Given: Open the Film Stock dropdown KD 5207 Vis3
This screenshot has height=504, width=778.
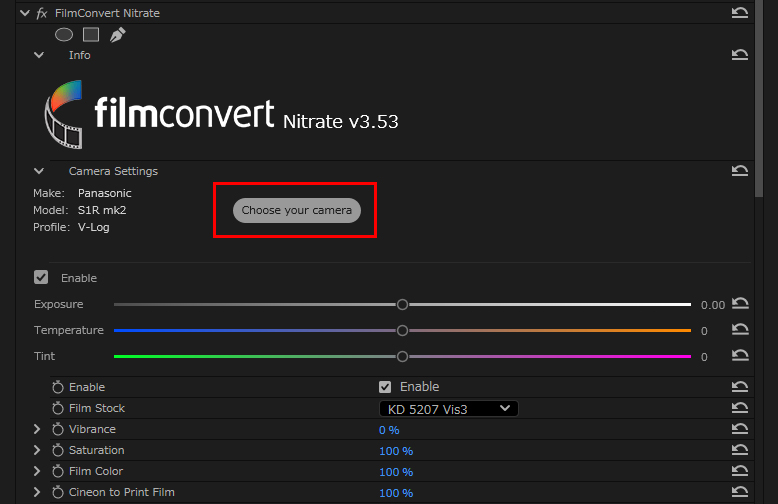Looking at the screenshot, I should [x=449, y=409].
